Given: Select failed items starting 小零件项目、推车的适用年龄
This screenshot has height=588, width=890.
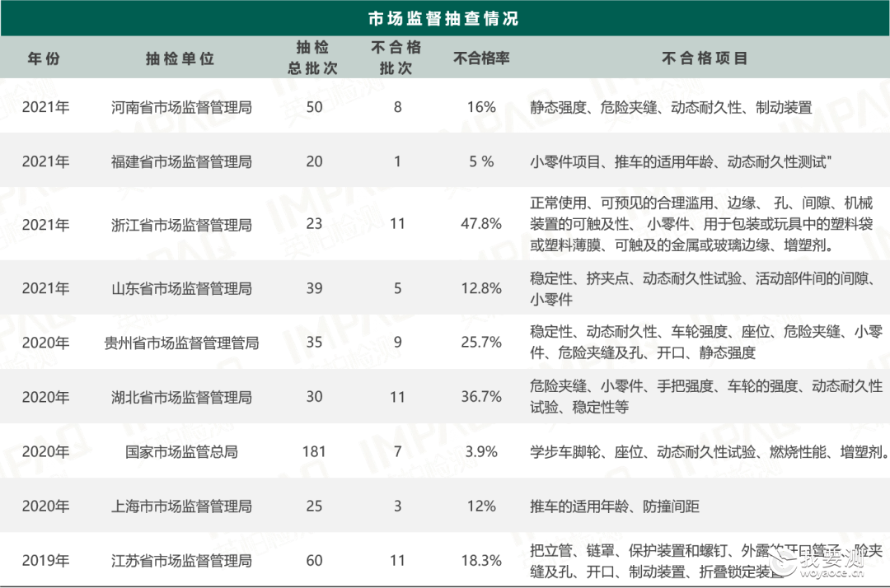Looking at the screenshot, I should click(681, 161).
